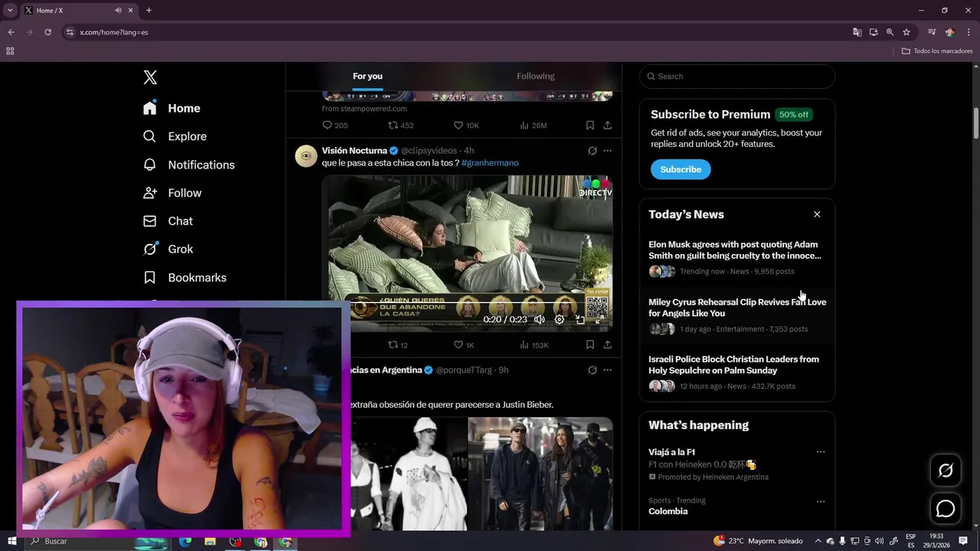Open Grok floating button on right
980x551 pixels.
(946, 471)
